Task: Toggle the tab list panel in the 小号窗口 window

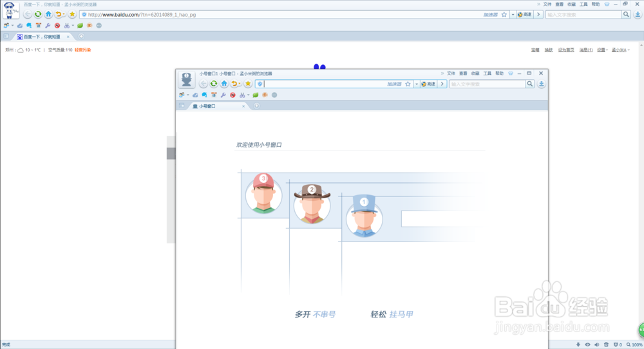Action: 182,106
